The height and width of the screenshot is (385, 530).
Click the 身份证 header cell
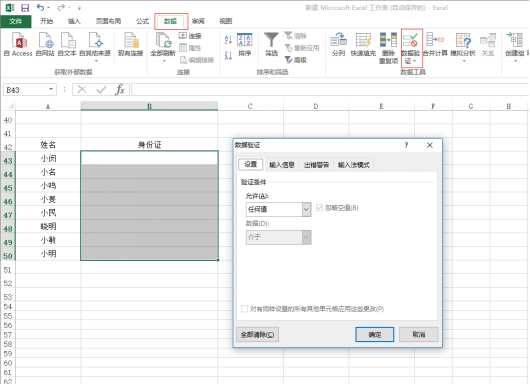[x=149, y=145]
